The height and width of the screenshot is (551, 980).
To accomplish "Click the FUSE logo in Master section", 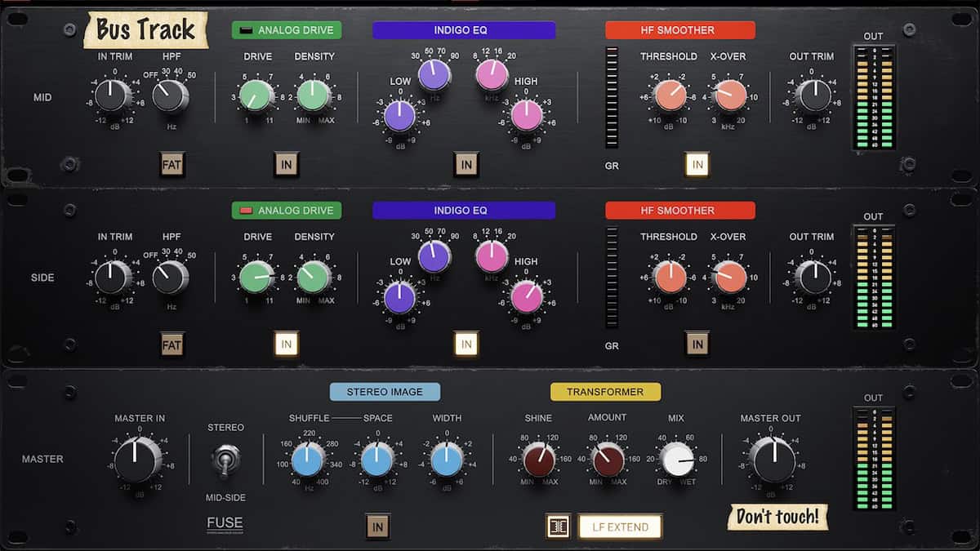I will tap(225, 524).
